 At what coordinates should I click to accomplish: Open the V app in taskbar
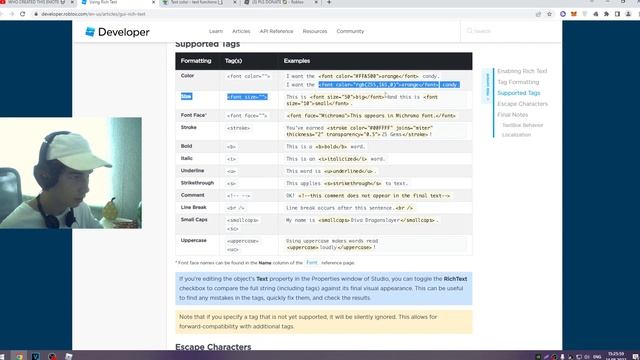click(36, 356)
